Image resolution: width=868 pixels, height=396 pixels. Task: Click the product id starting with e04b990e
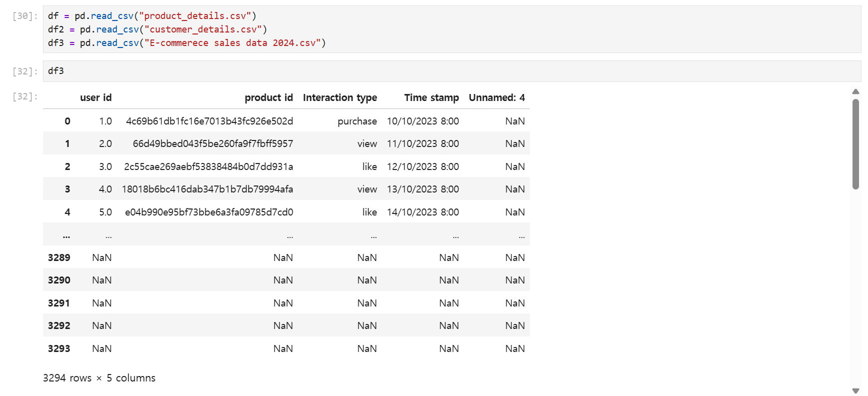[209, 212]
